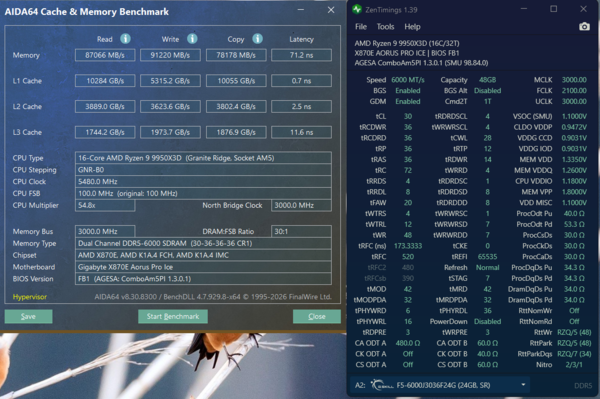
Task: Click the Memory Read 87066 MB/s field
Action: coord(105,55)
